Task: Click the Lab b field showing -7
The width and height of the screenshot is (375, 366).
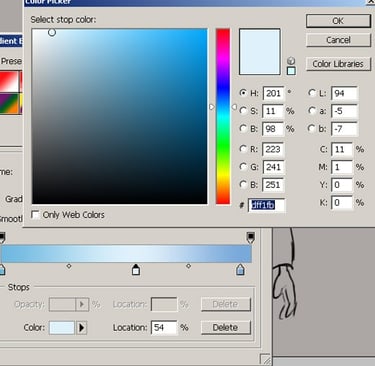Action: [344, 129]
